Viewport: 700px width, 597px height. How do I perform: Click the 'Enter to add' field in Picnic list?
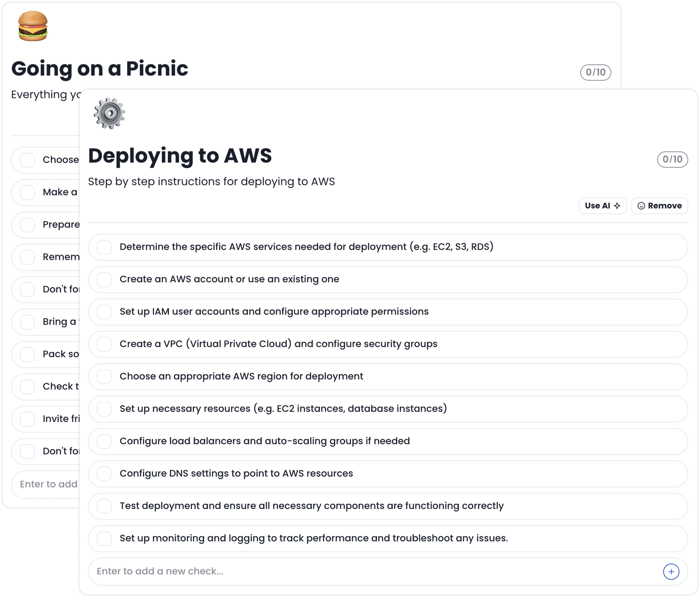(46, 484)
